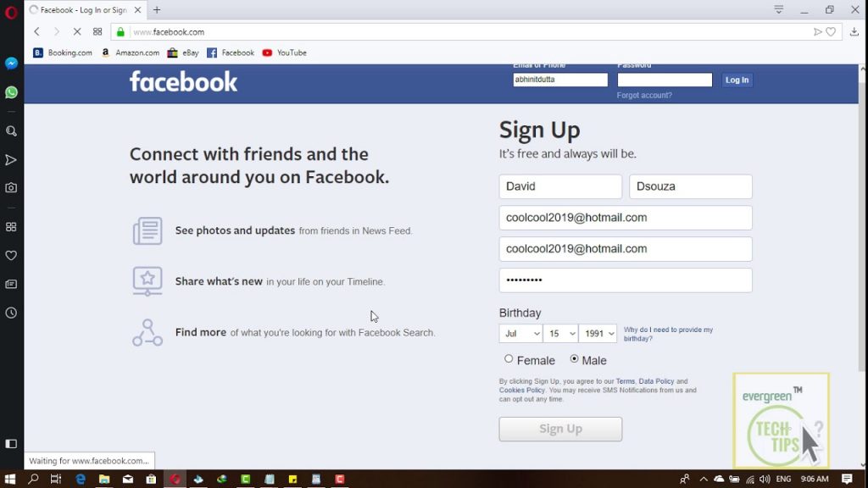The image size is (868, 488).
Task: Click the facebook logo in header
Action: [x=183, y=82]
